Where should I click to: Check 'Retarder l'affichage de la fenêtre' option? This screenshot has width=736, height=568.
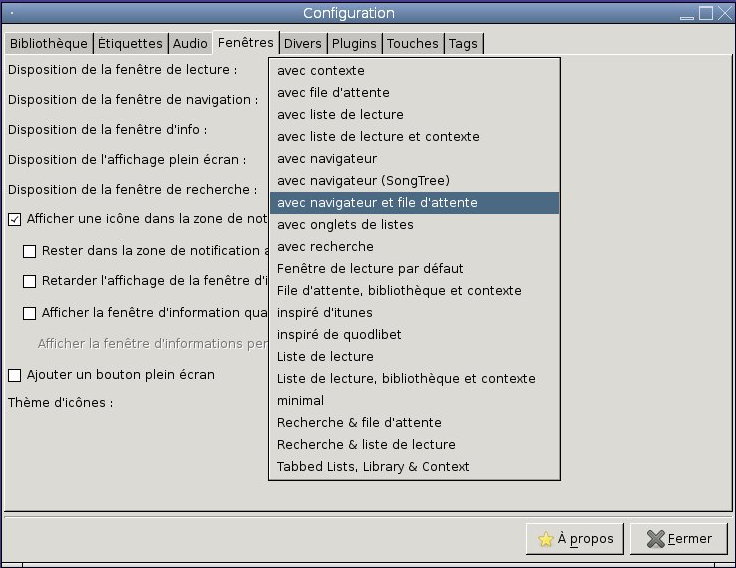click(30, 282)
